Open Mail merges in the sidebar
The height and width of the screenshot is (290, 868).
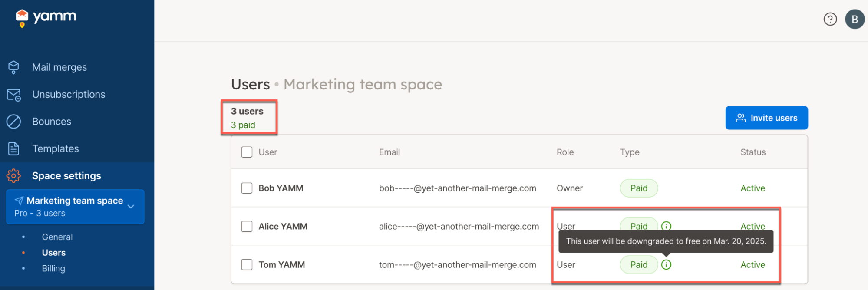(59, 67)
